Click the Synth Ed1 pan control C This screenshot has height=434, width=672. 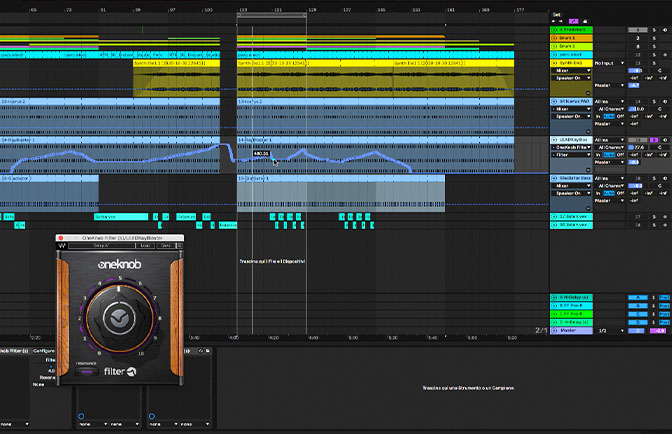660,70
